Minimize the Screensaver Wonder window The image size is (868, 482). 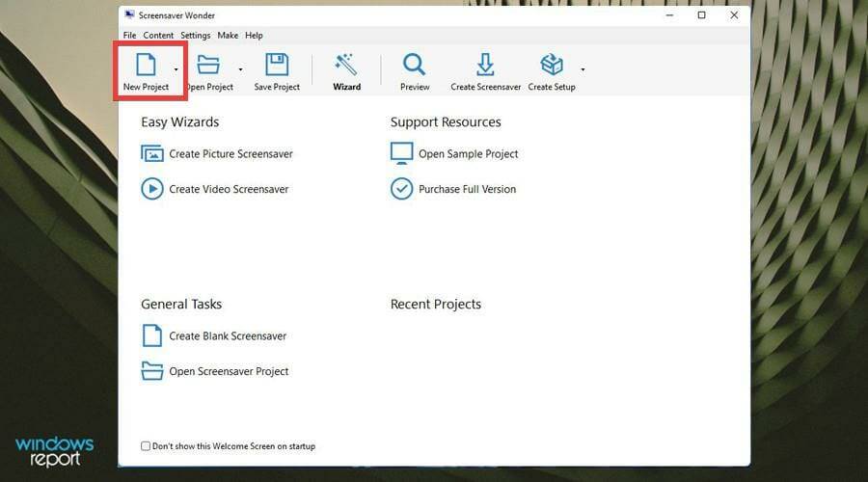[x=670, y=15]
